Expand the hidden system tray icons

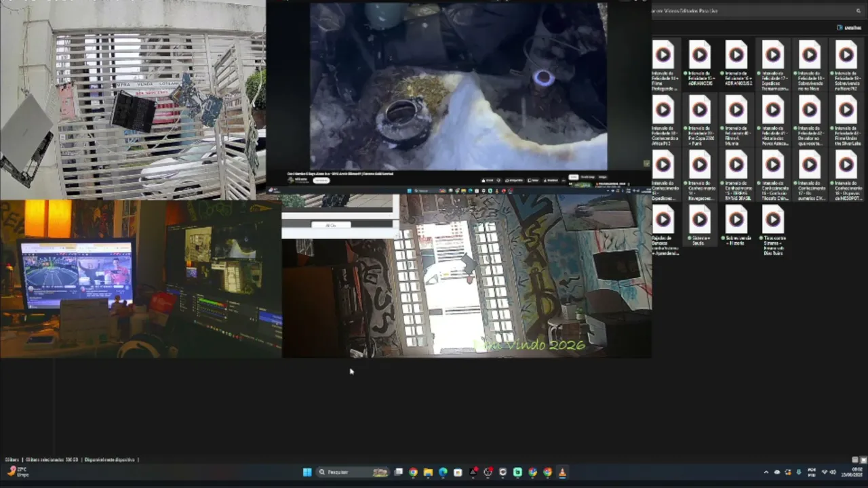766,472
